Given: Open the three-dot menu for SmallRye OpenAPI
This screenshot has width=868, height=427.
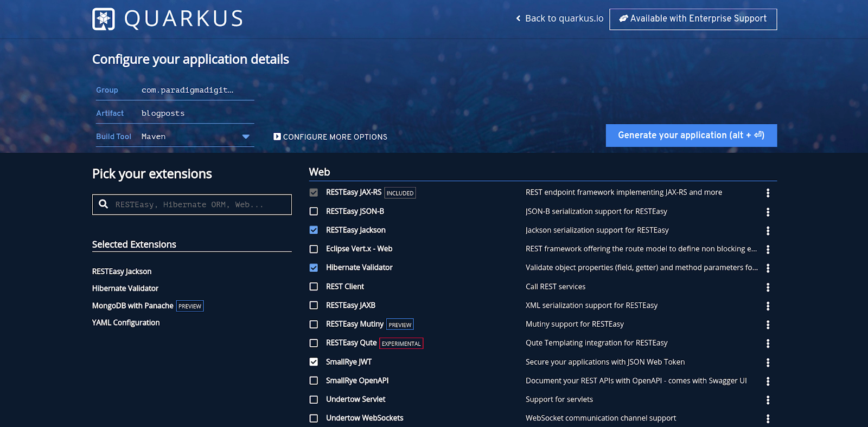Looking at the screenshot, I should pos(768,381).
